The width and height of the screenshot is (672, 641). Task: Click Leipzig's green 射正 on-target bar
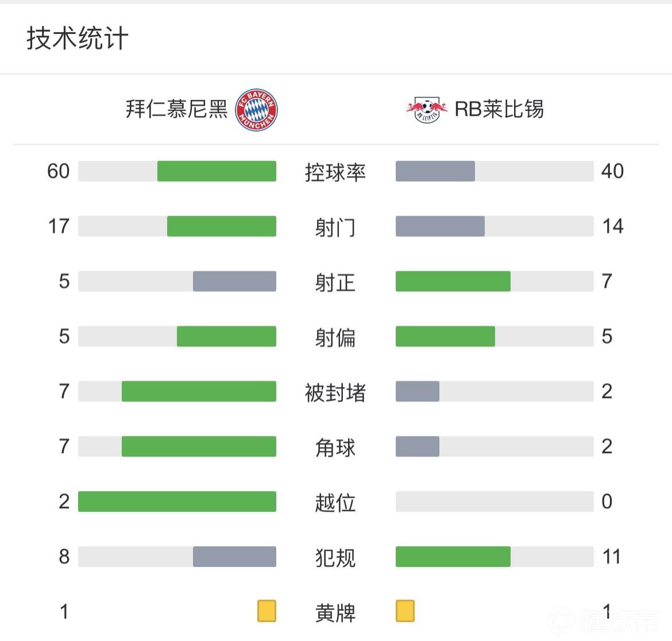point(453,281)
